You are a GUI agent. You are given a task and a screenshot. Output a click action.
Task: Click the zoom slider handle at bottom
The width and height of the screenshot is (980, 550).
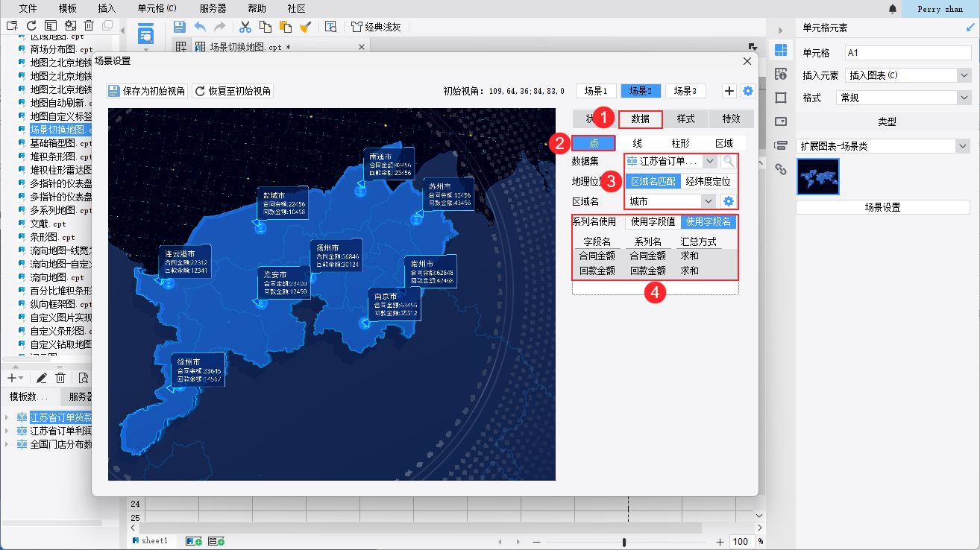click(x=624, y=542)
